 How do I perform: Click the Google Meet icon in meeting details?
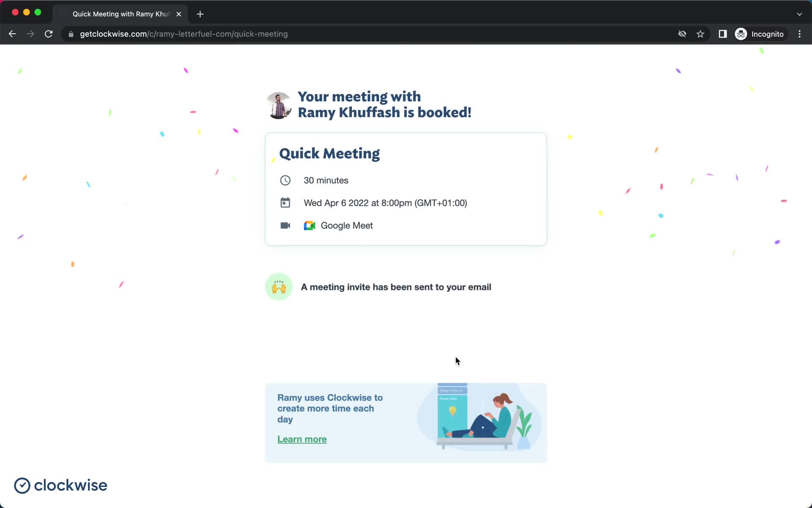pos(309,225)
